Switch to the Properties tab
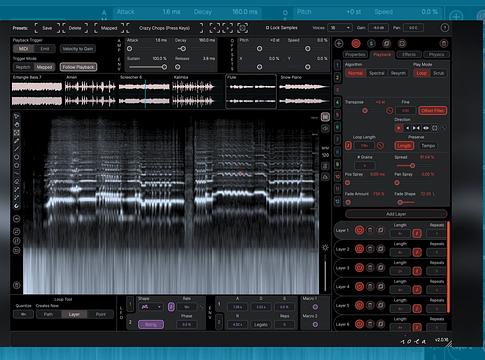This screenshot has width=485, height=360. coord(355,54)
